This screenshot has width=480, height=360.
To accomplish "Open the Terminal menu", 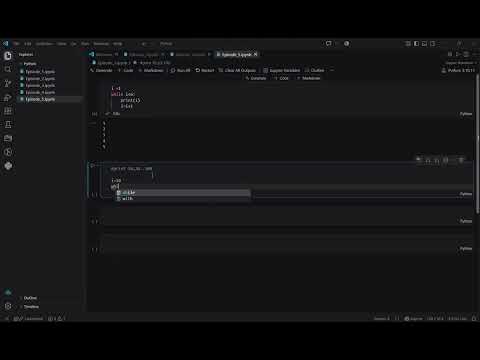I will pos(101,44).
